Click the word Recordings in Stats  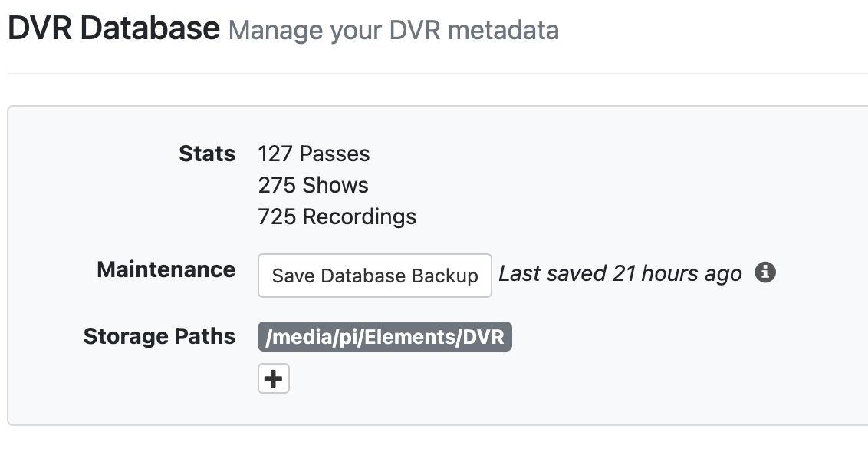click(x=360, y=216)
